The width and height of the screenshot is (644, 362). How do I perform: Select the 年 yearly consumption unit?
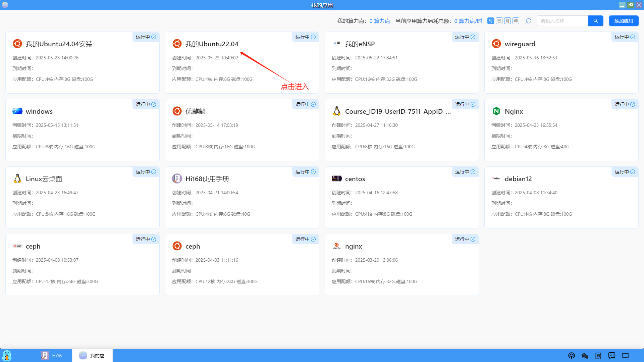[516, 21]
